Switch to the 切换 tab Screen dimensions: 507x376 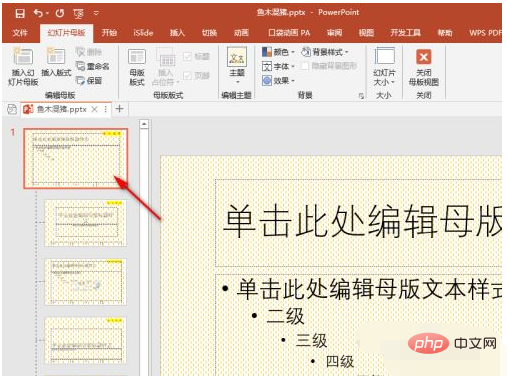(x=209, y=33)
